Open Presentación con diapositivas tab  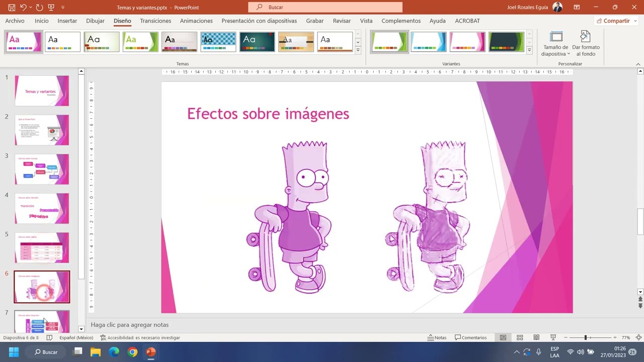coord(259,21)
